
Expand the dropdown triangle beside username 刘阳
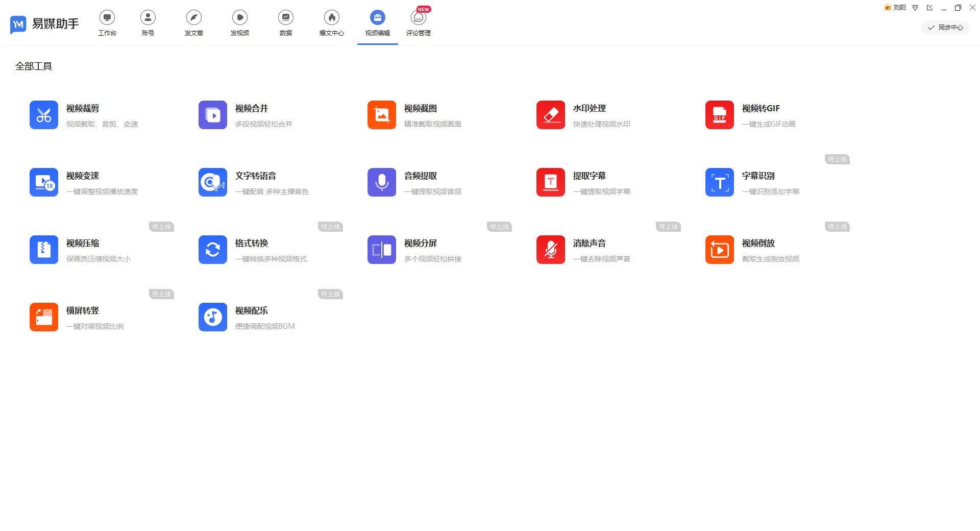[x=915, y=8]
